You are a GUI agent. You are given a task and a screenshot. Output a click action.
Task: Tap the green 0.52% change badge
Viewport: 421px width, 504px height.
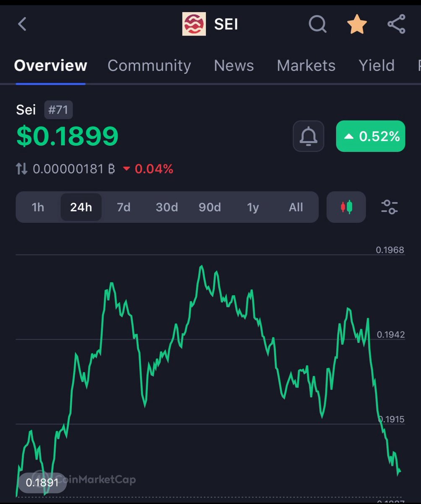coord(371,136)
